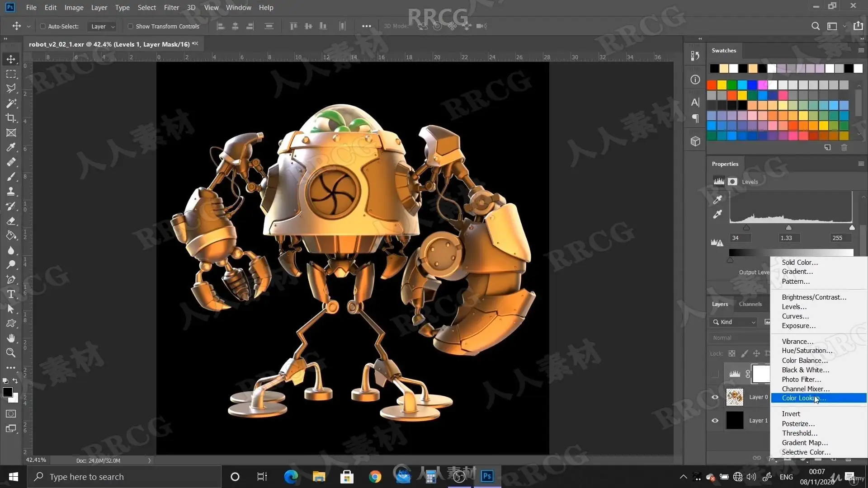Image resolution: width=868 pixels, height=488 pixels.
Task: Select the Clone Stamp tool
Action: pos(11,192)
